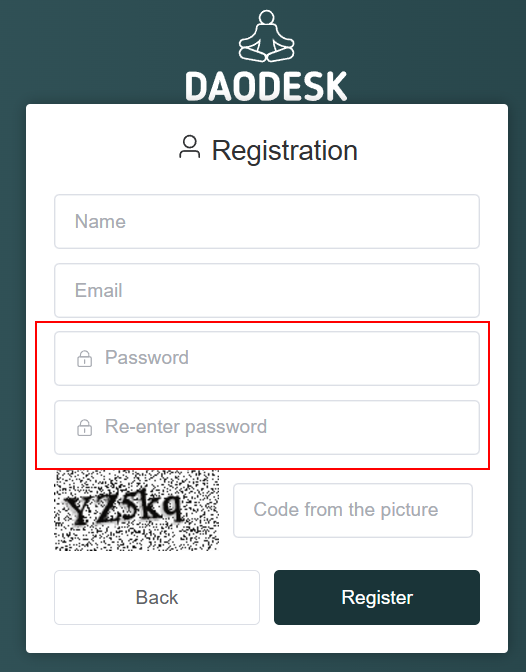Click the lock icon in Password field
This screenshot has width=526, height=672.
tap(84, 359)
